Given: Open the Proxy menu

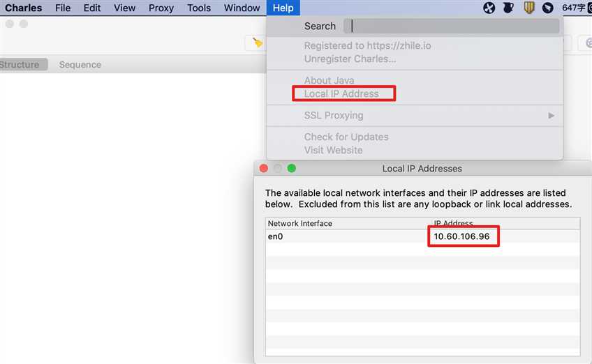Looking at the screenshot, I should point(161,8).
